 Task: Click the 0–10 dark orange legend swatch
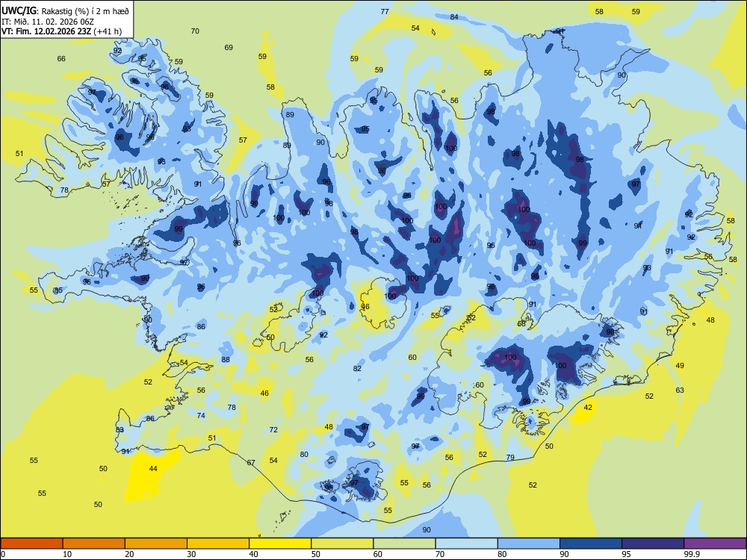(31, 544)
